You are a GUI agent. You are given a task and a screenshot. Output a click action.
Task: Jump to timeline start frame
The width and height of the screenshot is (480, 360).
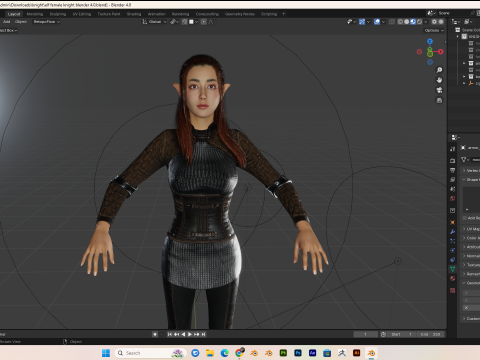pyautogui.click(x=170, y=334)
